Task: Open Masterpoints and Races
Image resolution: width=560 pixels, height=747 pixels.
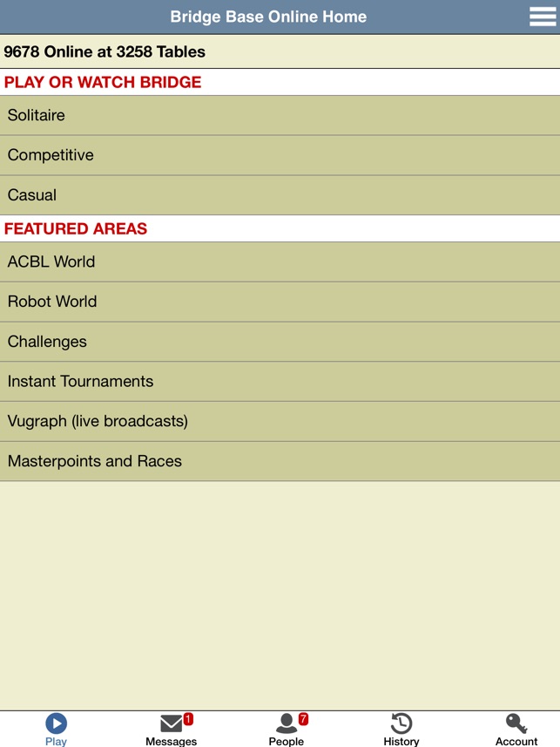Action: tap(280, 462)
